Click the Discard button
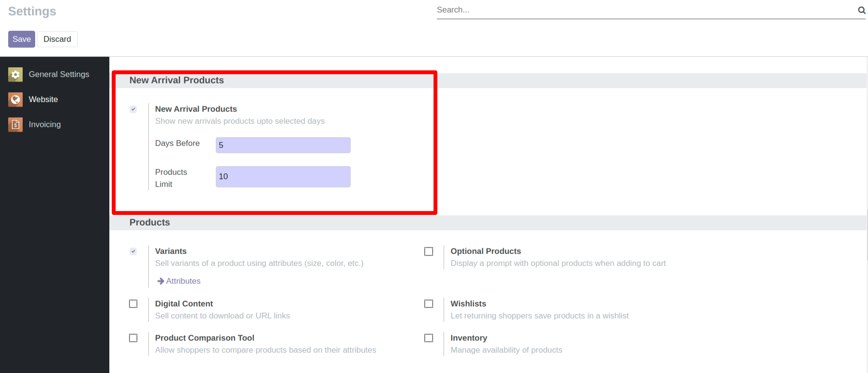 pos(57,39)
